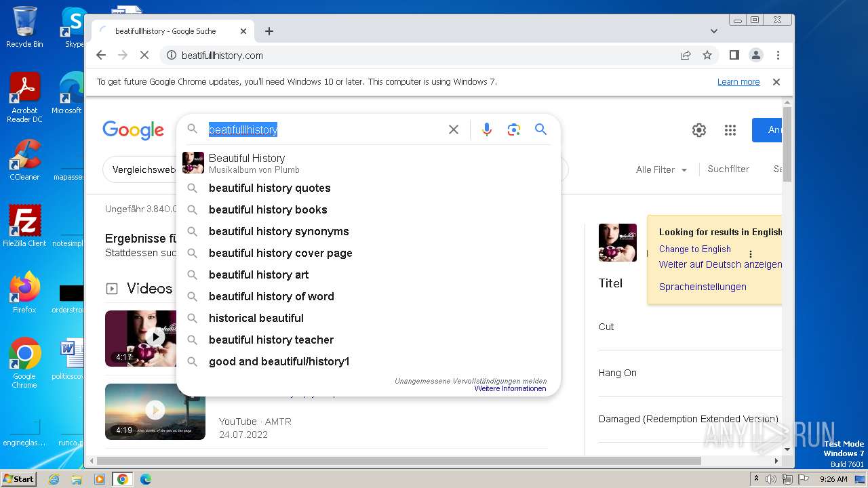This screenshot has width=868, height=488.
Task: Close the beatifulllhistory Google Suche tab
Action: 243,31
